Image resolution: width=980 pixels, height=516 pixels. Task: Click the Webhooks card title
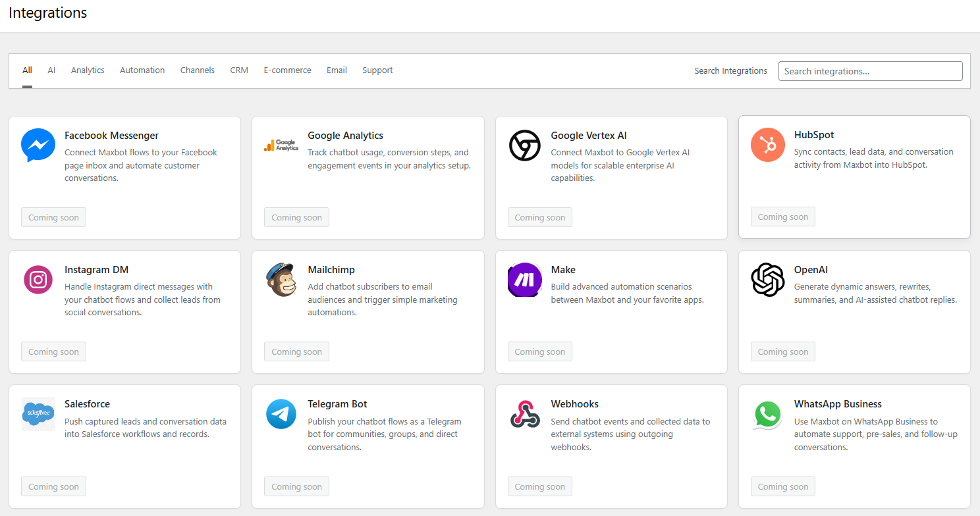(575, 404)
